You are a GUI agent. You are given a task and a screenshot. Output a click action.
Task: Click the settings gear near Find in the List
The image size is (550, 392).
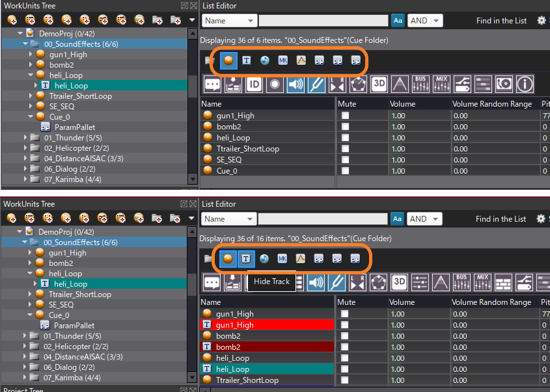pos(540,20)
